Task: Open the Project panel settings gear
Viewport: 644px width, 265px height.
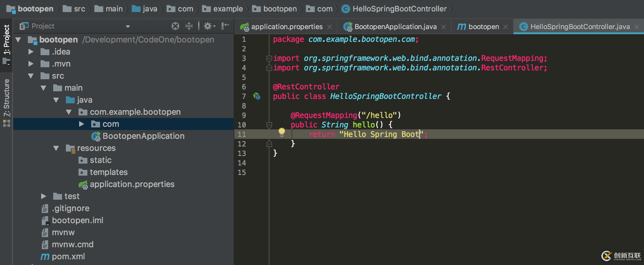Action: (209, 26)
